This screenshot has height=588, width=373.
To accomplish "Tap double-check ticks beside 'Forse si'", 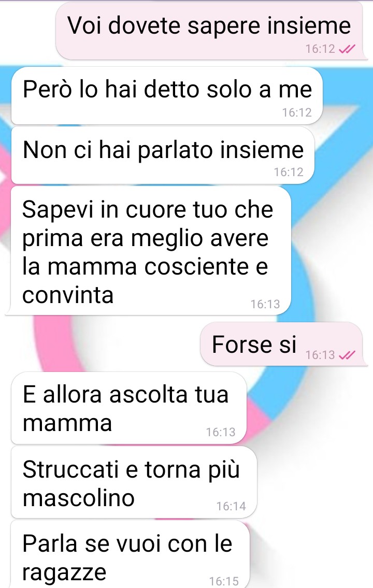I will tap(347, 355).
